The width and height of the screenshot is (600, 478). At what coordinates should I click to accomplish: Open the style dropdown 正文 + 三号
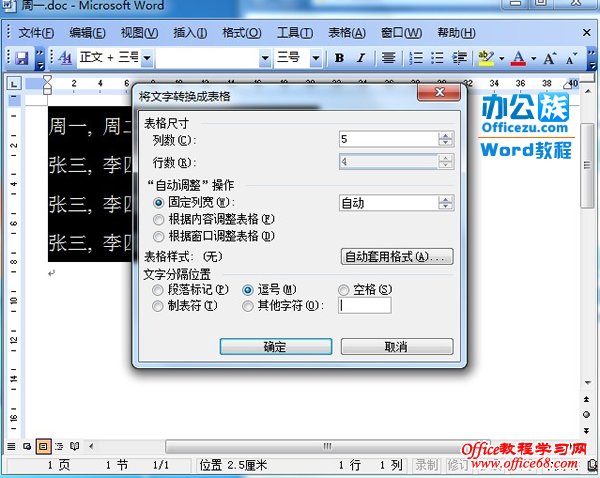[147, 58]
